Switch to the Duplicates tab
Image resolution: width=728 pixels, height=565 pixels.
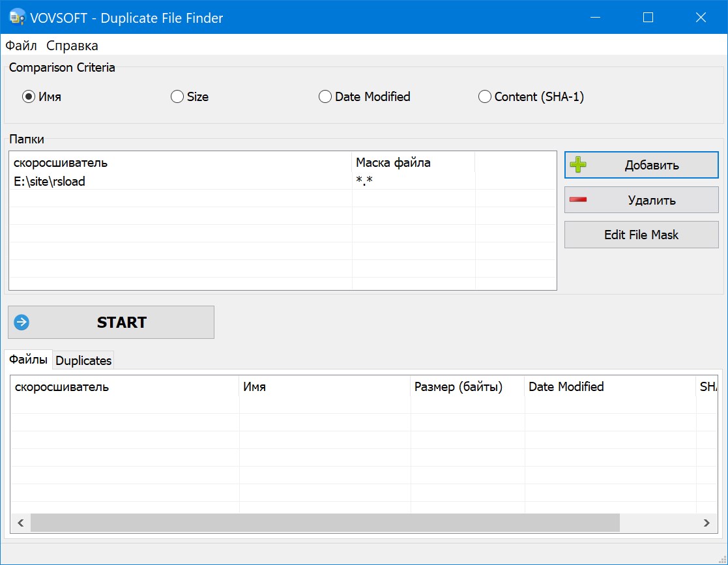click(83, 359)
